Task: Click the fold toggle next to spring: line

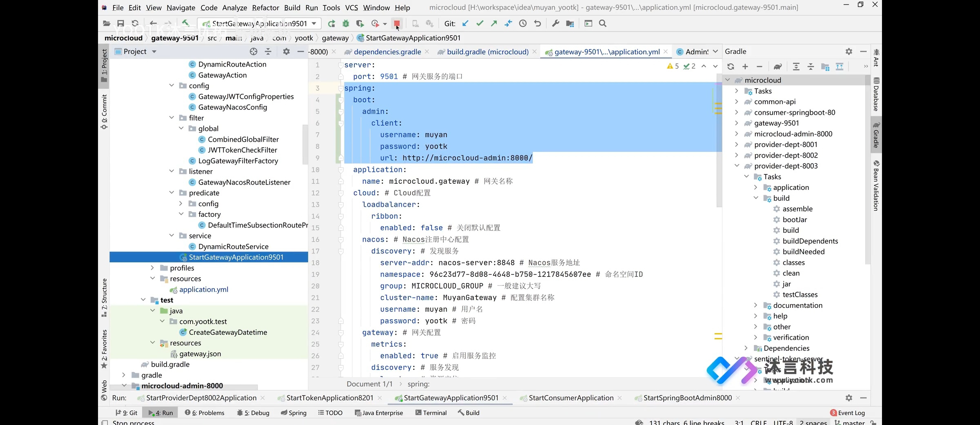Action: click(341, 88)
